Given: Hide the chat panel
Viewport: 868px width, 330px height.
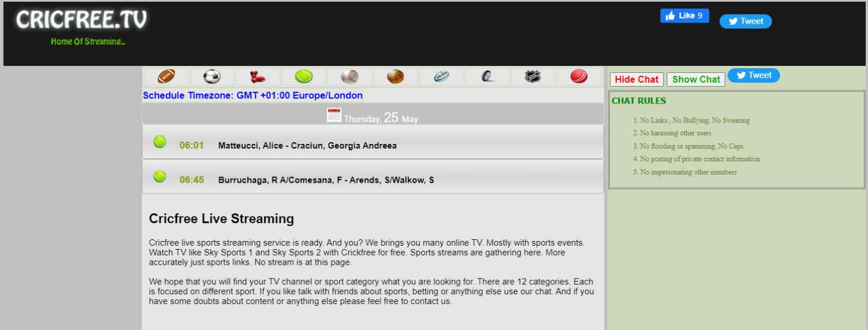Looking at the screenshot, I should click(x=637, y=79).
